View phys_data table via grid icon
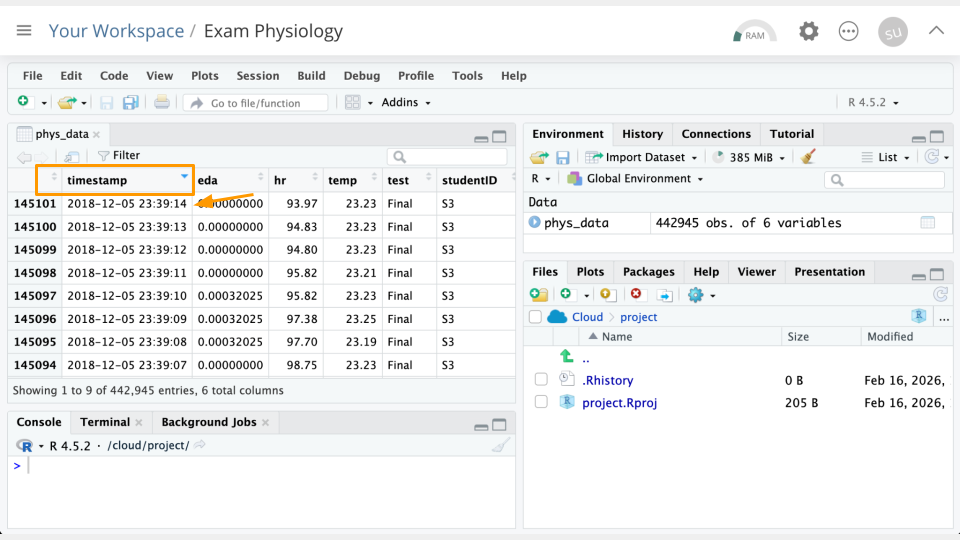This screenshot has width=960, height=540. pos(927,223)
